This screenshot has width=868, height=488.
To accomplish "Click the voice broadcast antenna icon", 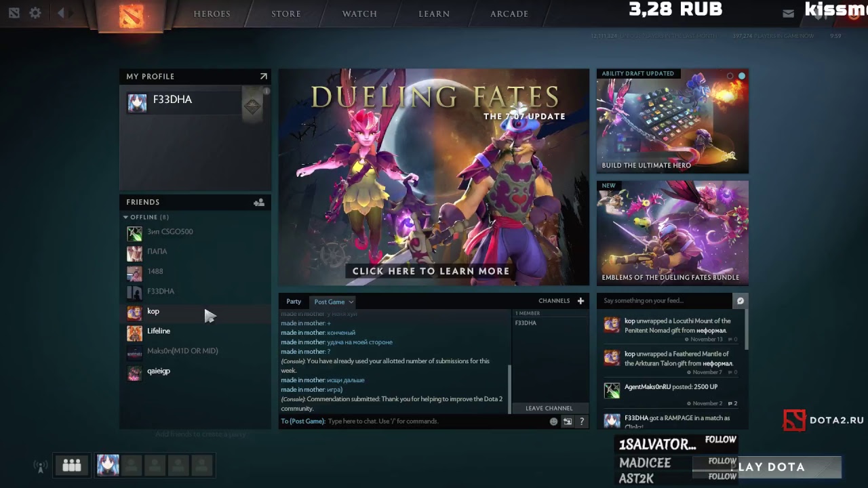I will click(40, 466).
